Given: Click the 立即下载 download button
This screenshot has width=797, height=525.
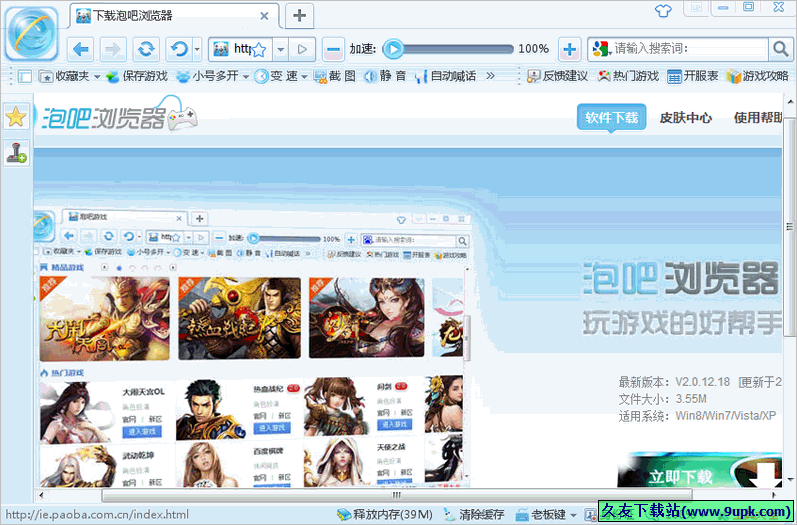Looking at the screenshot, I should tap(699, 470).
